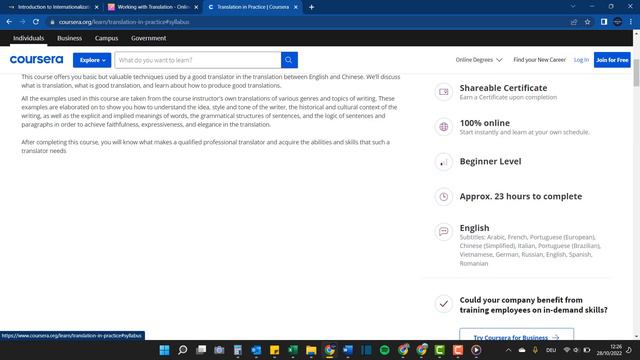Viewport: 640px width, 360px height.
Task: Open Outlook from the taskbar
Action: pos(256,350)
